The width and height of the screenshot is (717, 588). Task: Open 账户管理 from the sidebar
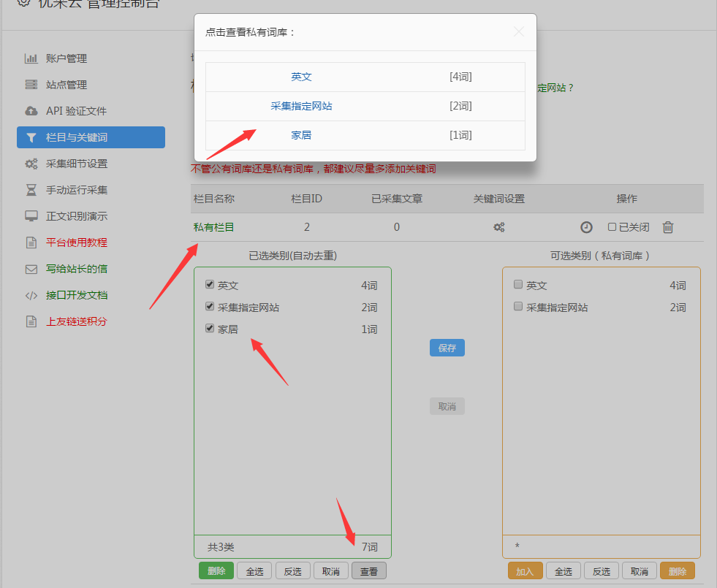pos(67,58)
